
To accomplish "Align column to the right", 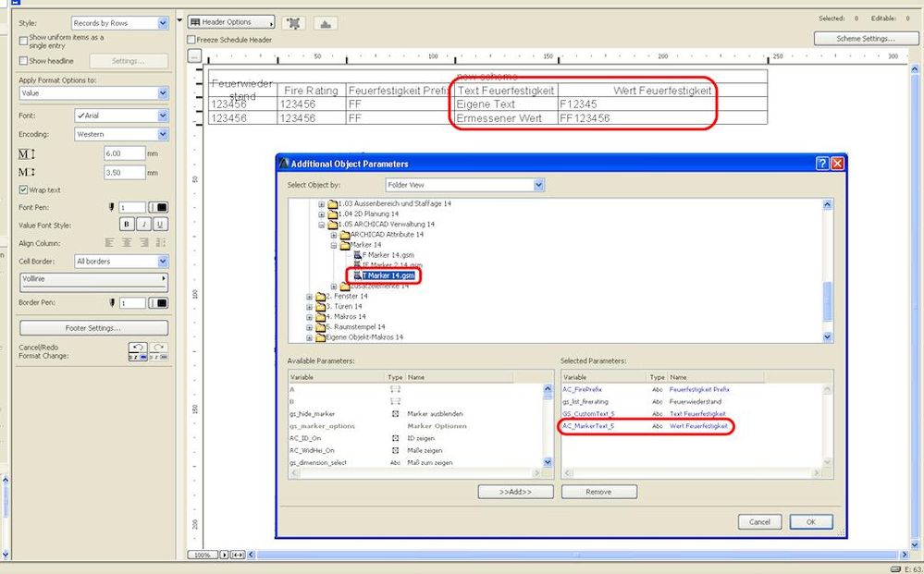I will (x=143, y=242).
